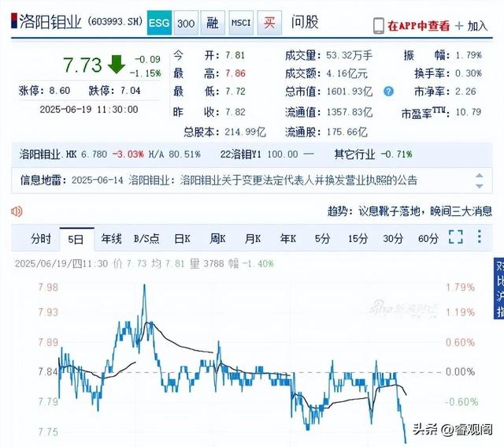Click the 7.98 price axis label
The height and width of the screenshot is (447, 504).
(x=48, y=287)
